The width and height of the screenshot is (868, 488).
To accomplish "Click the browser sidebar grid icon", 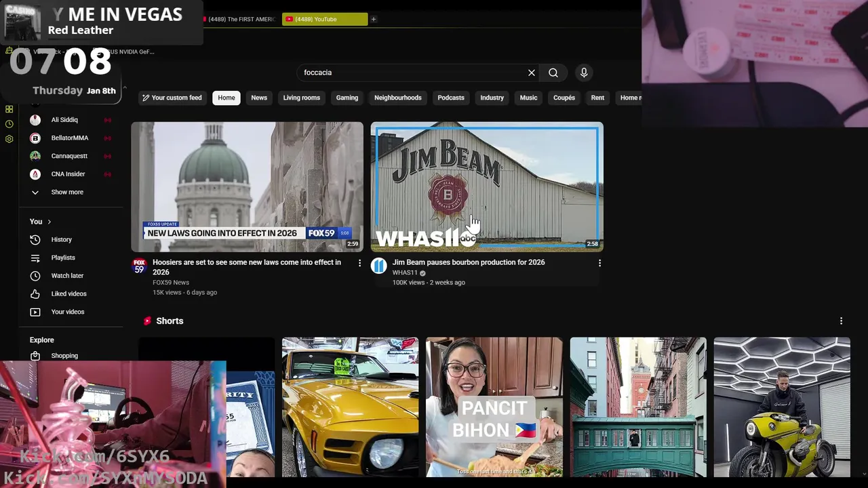I will [9, 109].
